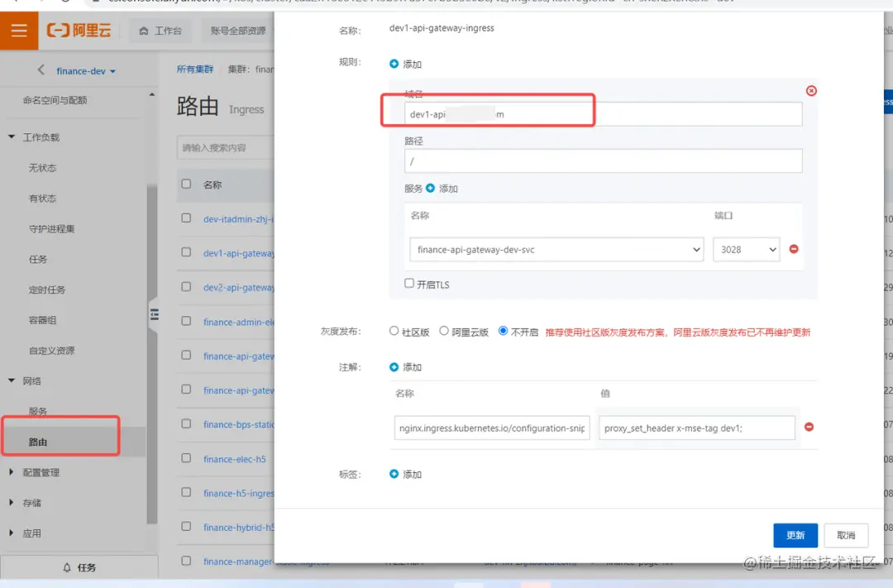Click the plus icon to add a rule
The width and height of the screenshot is (893, 588).
click(x=394, y=64)
